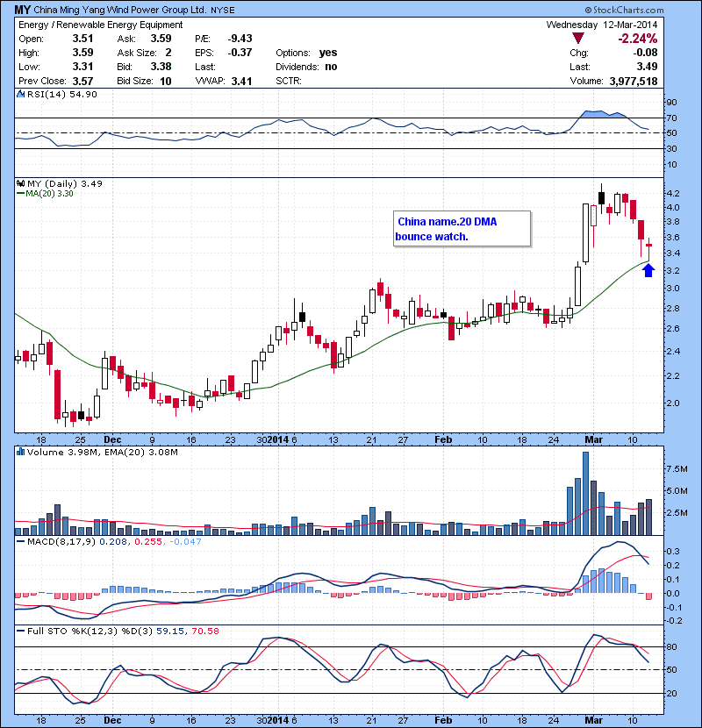Screen dimensions: 702x728
Task: Click the MY (Daily) 3.49 legend text
Action: tap(65, 184)
